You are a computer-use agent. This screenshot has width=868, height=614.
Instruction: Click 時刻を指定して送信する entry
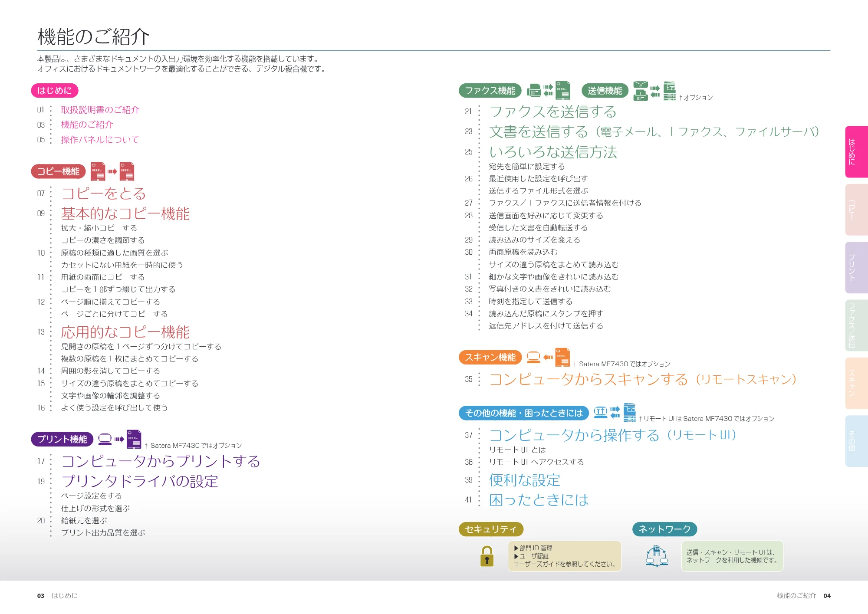(530, 301)
